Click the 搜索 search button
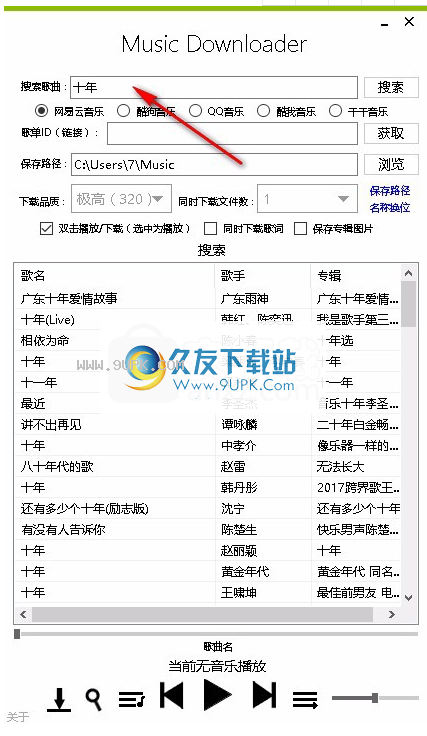This screenshot has height=736, width=427. pyautogui.click(x=391, y=87)
